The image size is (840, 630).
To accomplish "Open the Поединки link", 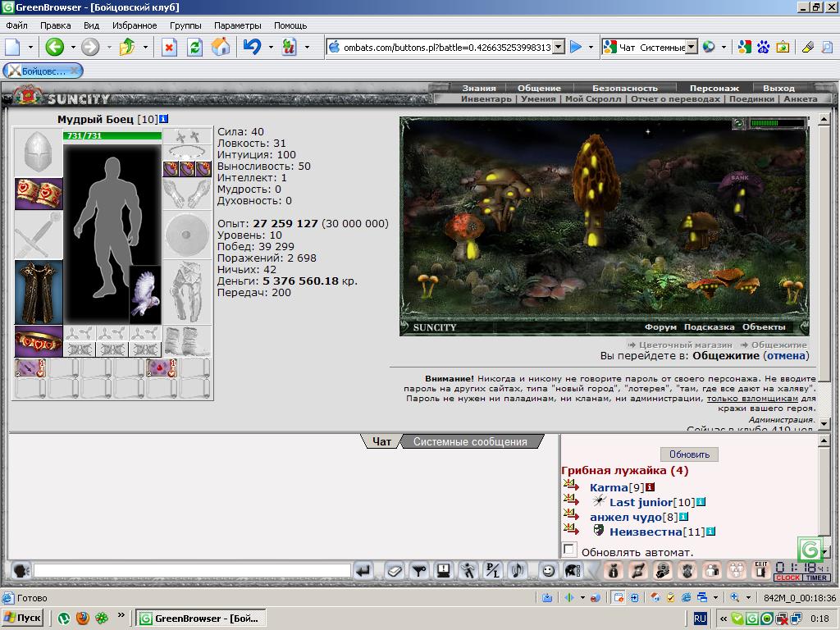I will pos(751,99).
